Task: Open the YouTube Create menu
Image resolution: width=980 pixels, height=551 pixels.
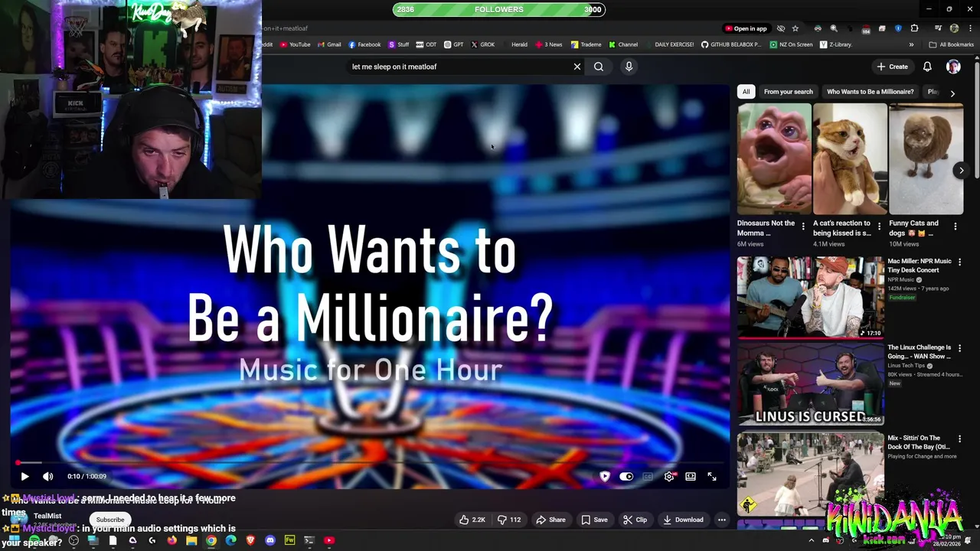Action: [x=893, y=67]
